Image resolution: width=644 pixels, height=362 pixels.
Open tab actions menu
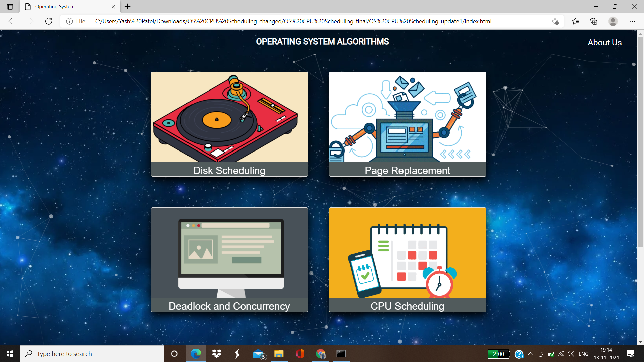[10, 7]
